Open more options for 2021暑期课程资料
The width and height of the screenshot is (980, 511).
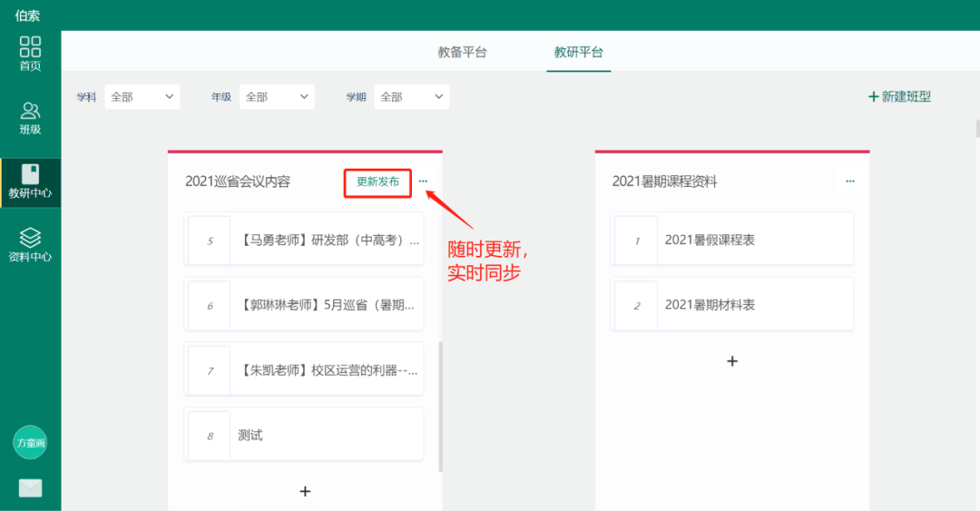[850, 182]
